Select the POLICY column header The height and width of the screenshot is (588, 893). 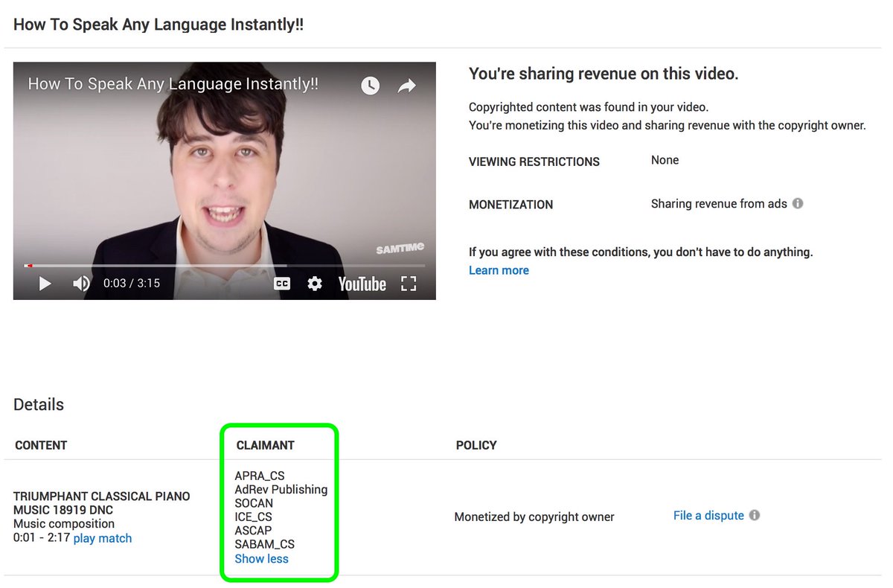point(476,445)
